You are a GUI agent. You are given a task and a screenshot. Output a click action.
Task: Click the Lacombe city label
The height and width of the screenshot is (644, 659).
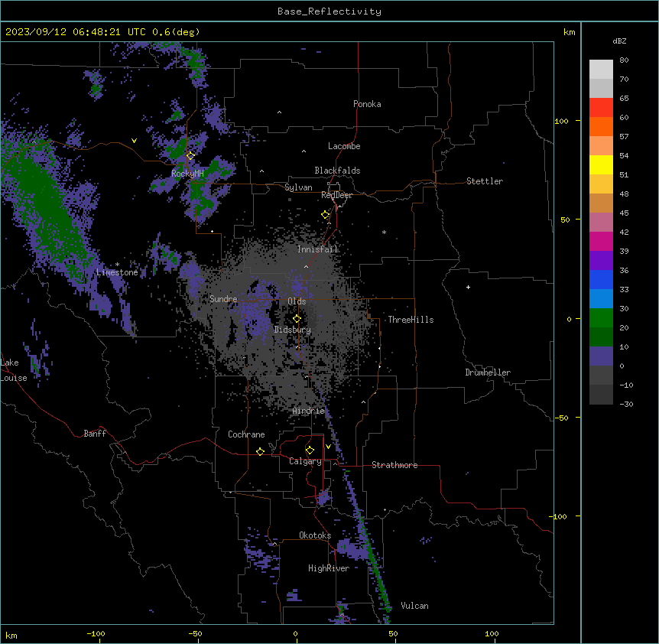(344, 146)
